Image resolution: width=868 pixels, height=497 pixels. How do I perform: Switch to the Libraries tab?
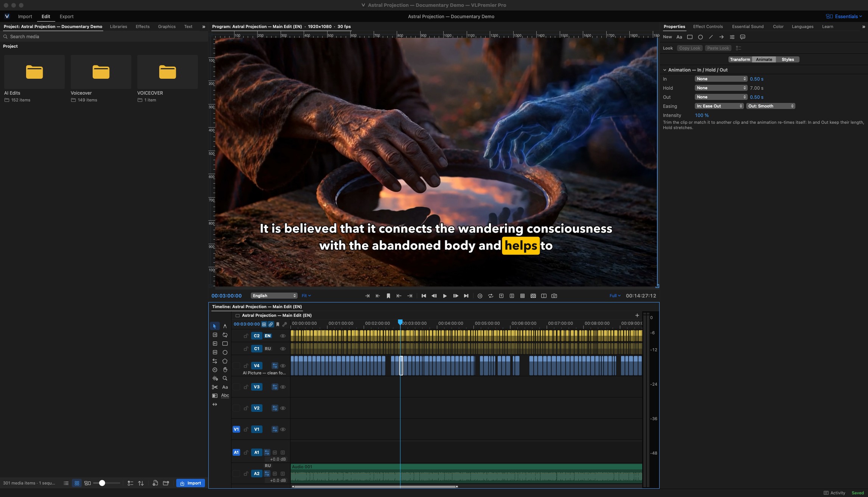(x=118, y=26)
